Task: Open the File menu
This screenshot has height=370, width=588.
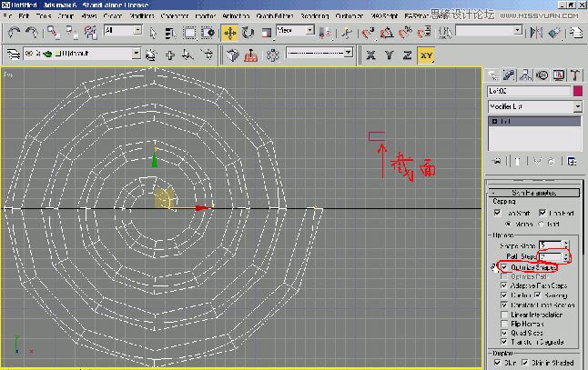Action: [x=7, y=16]
